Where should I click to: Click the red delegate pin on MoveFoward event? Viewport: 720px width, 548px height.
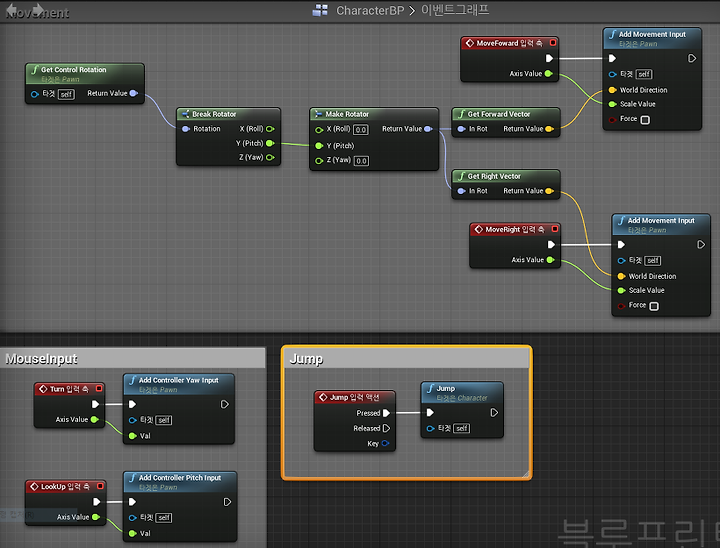(553, 43)
